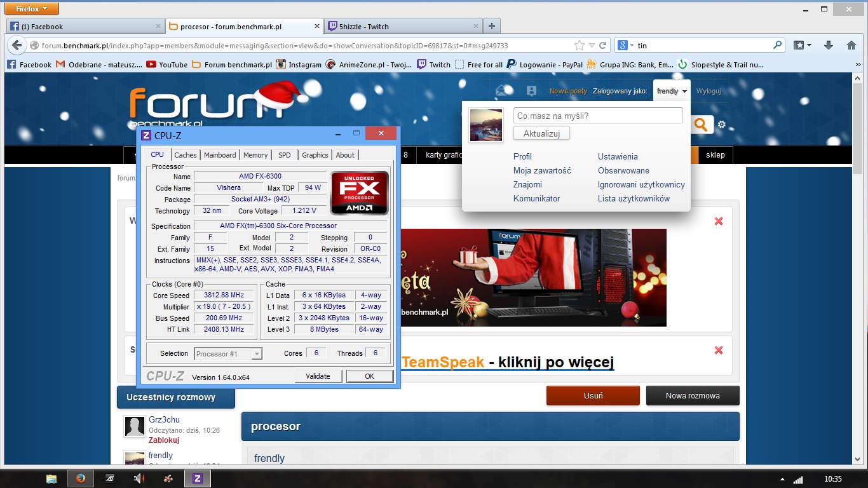The image size is (868, 488).
Task: Open the About tab in CPU-Z
Action: coord(345,155)
